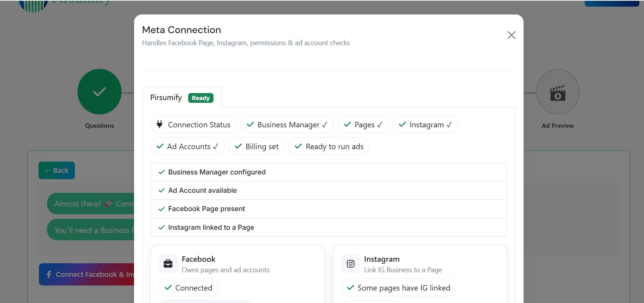Click the checkmark beside Ad Account available
The image size is (644, 303).
(x=161, y=190)
